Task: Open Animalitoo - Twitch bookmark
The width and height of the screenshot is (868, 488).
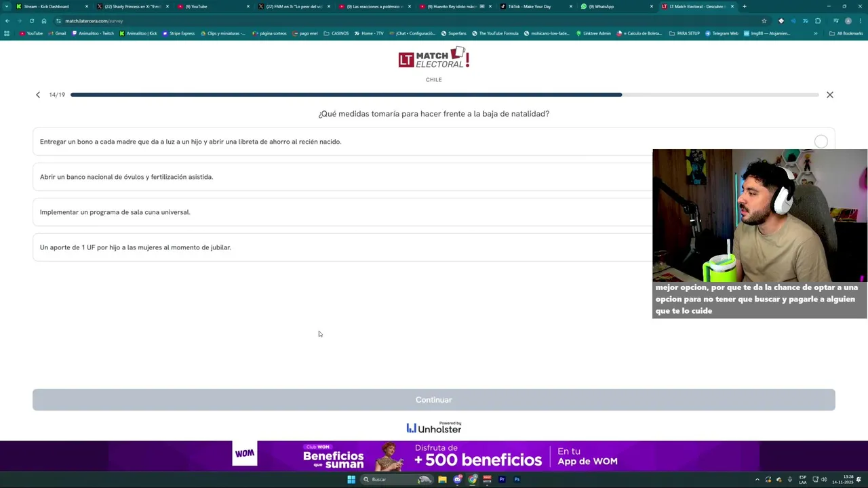Action: [x=93, y=33]
